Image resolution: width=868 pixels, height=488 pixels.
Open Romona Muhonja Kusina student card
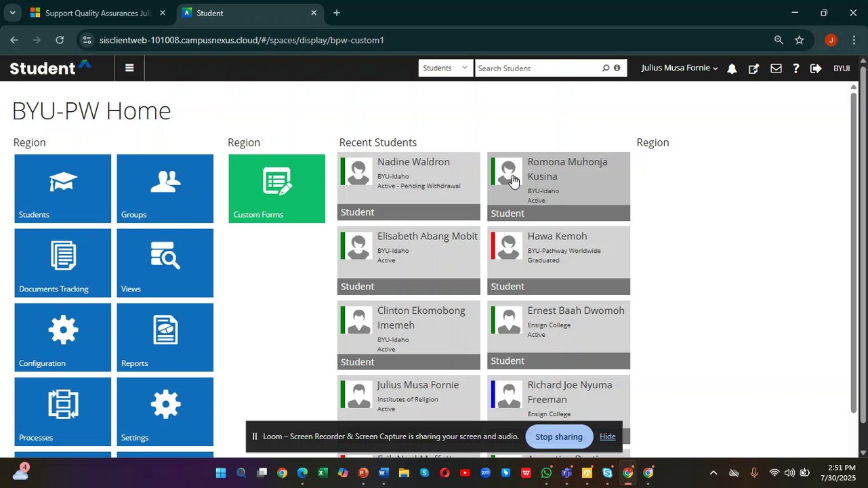558,186
